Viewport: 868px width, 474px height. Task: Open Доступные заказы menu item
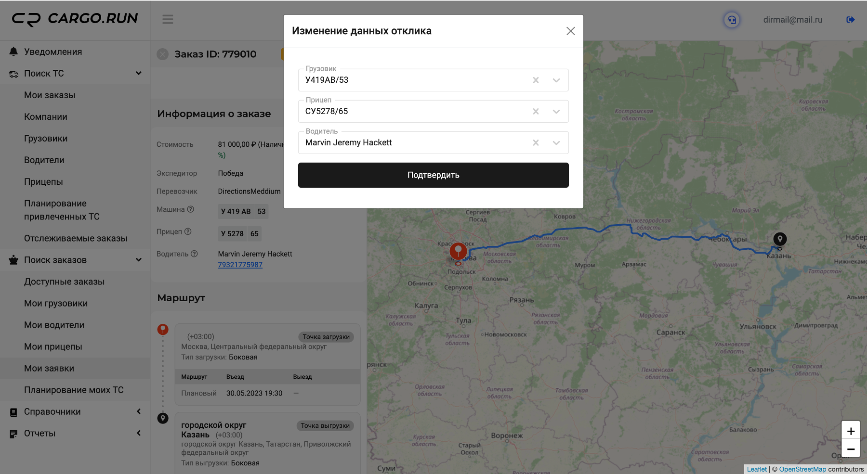tap(64, 282)
